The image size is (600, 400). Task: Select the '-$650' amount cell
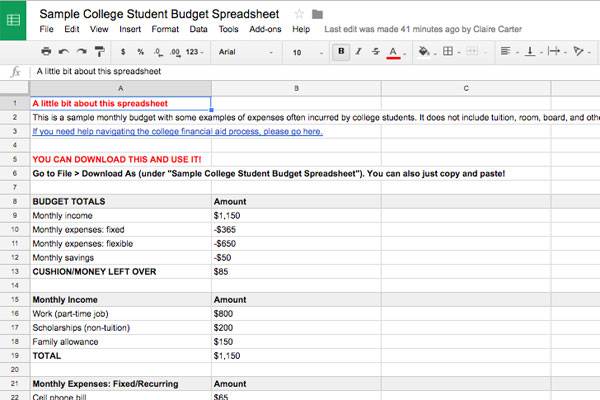[296, 243]
